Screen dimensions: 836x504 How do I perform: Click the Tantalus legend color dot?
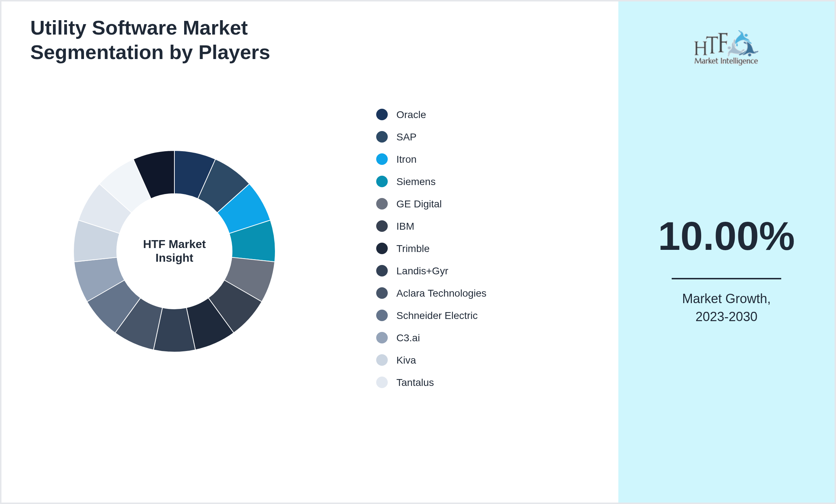[x=382, y=382]
